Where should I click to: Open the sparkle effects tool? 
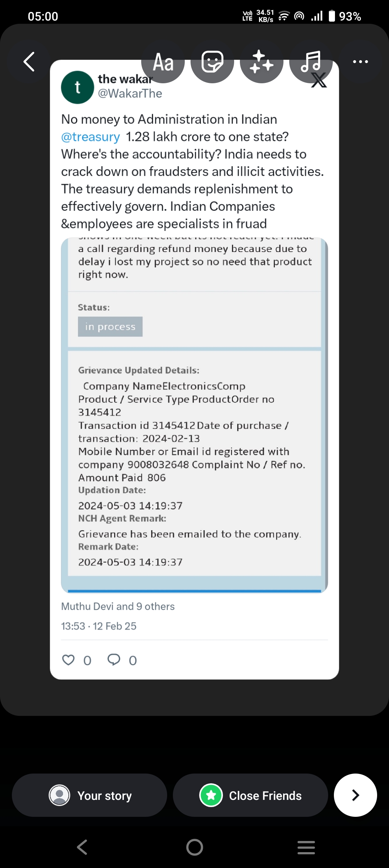pos(262,62)
